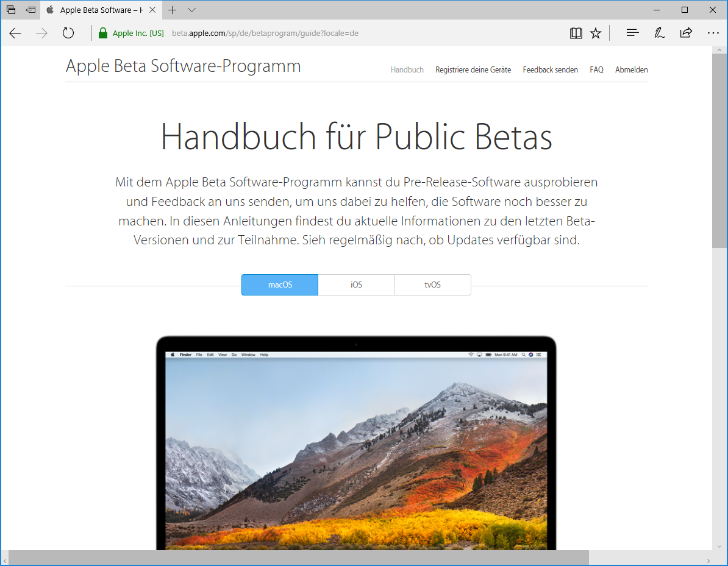Expand the tab preview chevron
This screenshot has height=566, width=728.
tap(191, 10)
